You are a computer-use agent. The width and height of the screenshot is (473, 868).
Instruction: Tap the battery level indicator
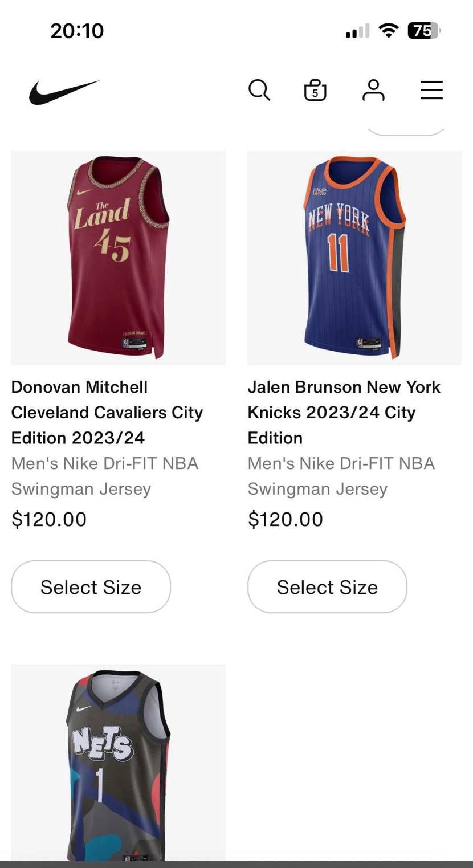point(423,31)
